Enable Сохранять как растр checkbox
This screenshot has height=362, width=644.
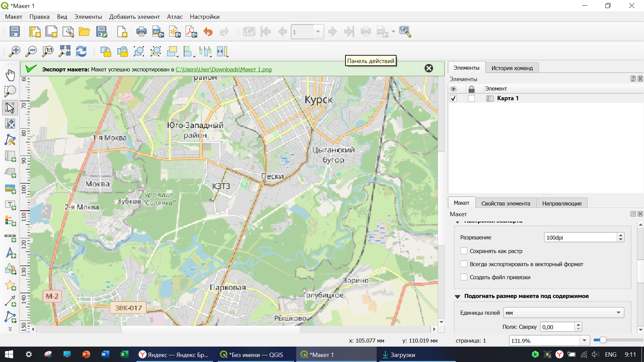(464, 251)
